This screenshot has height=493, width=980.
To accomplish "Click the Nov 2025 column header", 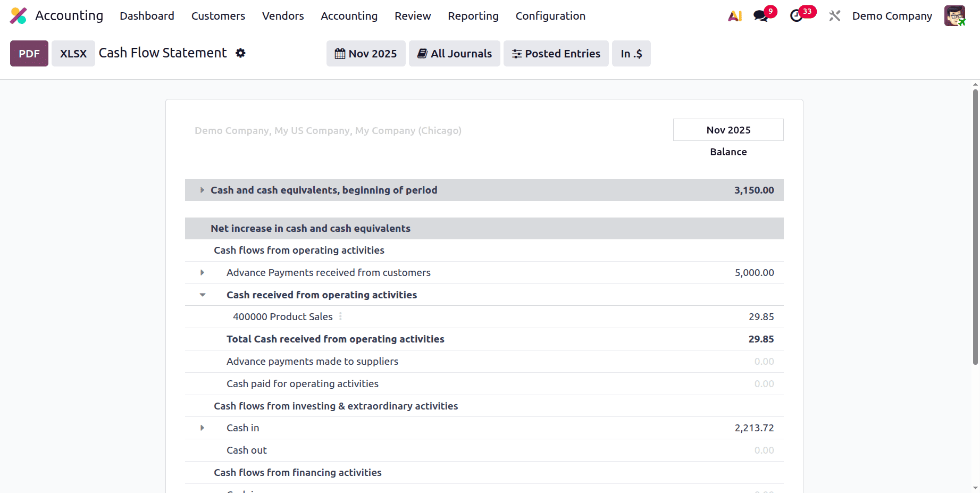I will pos(728,130).
